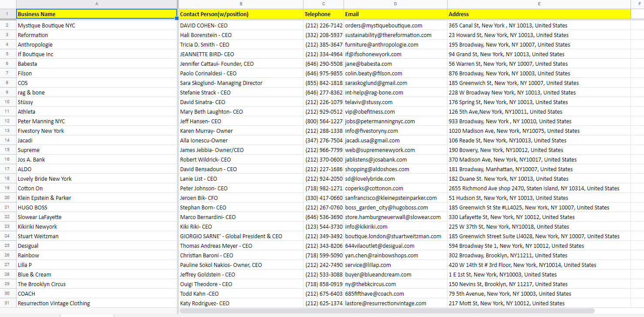Screen dimensions: 644x317
Task: Select the Business Name header cell
Action: tap(97, 14)
